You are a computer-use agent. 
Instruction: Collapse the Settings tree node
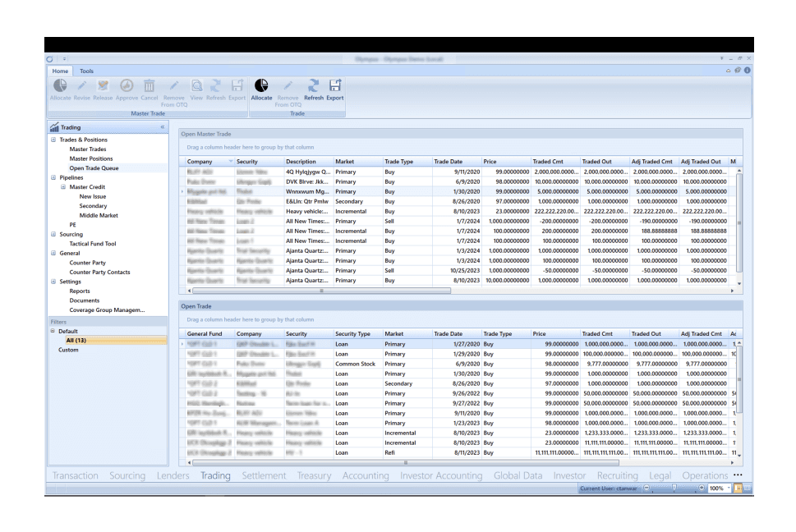point(53,282)
